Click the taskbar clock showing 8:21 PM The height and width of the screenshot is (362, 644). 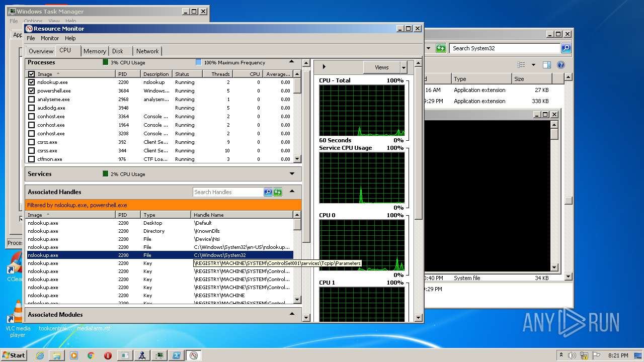[618, 355]
